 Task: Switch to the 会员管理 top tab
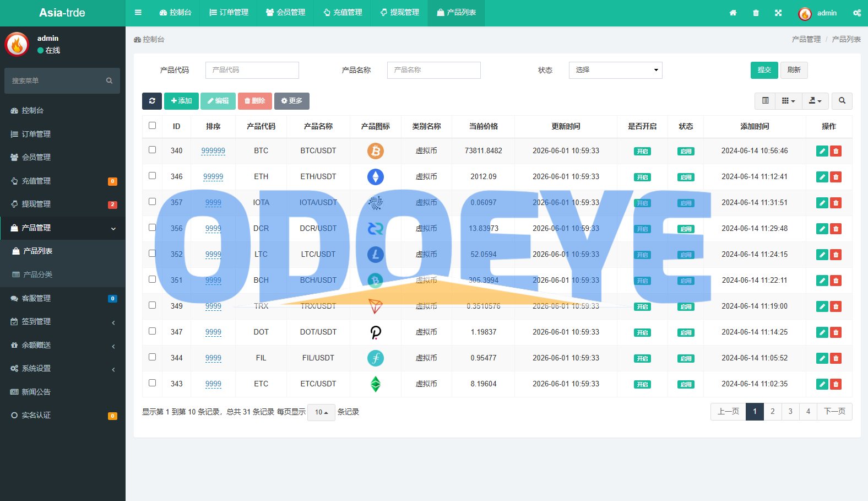coord(285,13)
